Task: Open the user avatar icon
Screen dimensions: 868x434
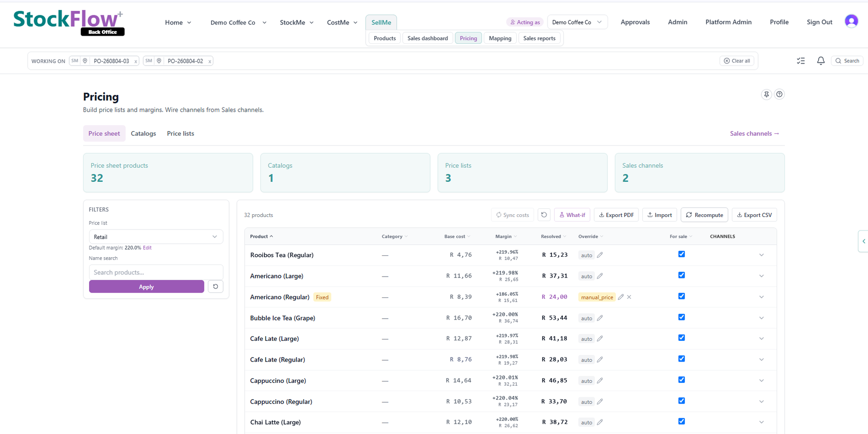Action: click(x=851, y=21)
